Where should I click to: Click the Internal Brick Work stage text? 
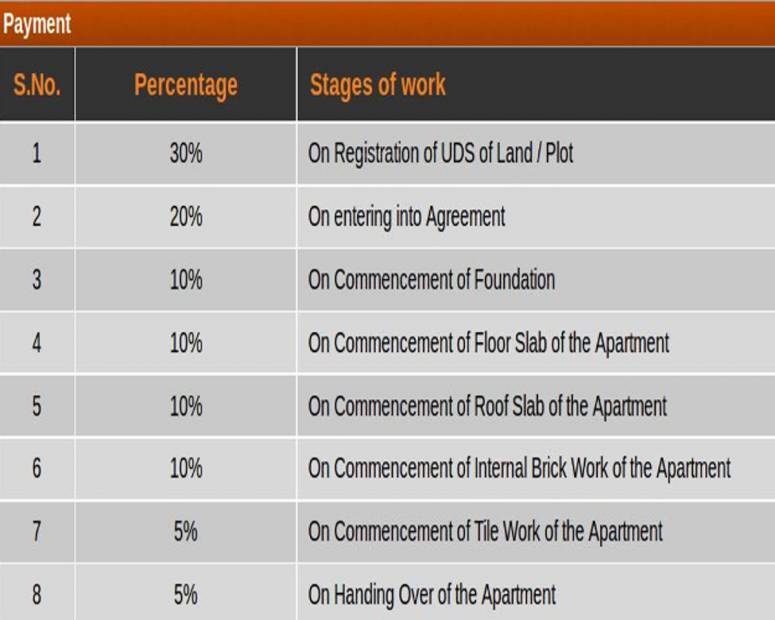519,468
